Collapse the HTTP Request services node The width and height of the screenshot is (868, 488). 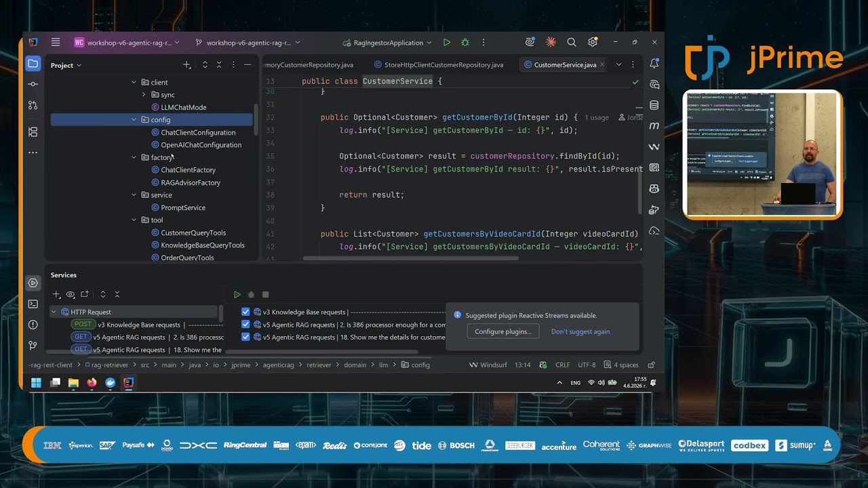coord(54,312)
